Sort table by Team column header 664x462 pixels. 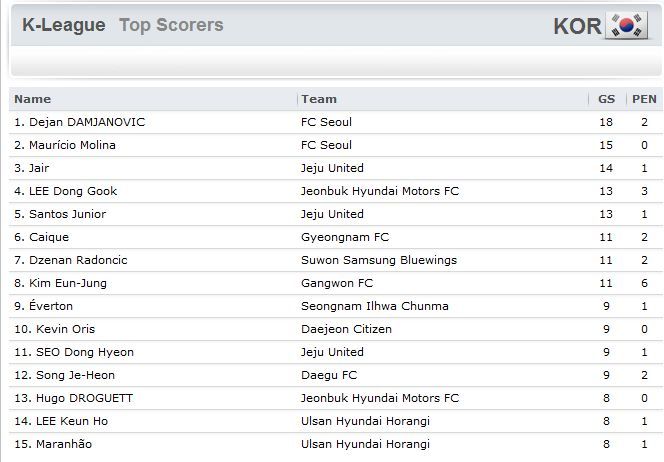click(319, 99)
